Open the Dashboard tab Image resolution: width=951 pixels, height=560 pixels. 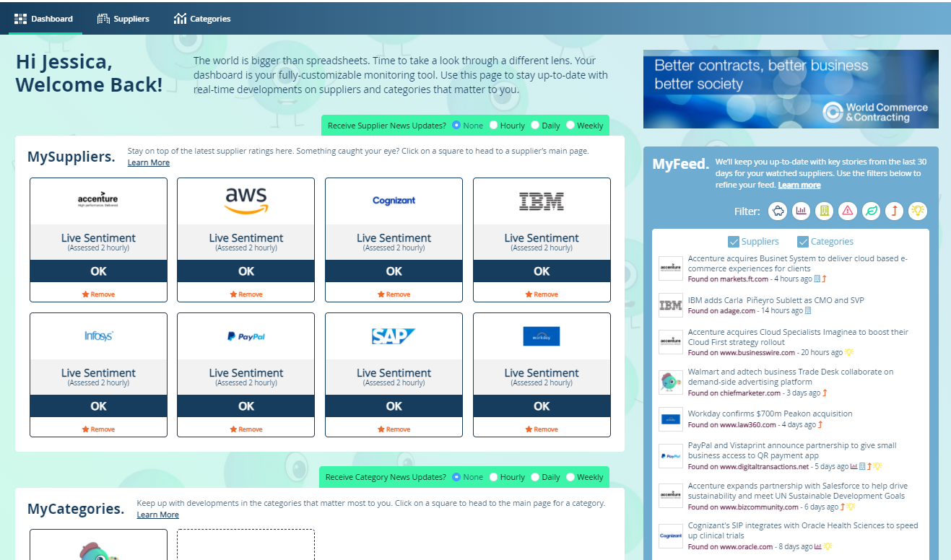pyautogui.click(x=44, y=19)
